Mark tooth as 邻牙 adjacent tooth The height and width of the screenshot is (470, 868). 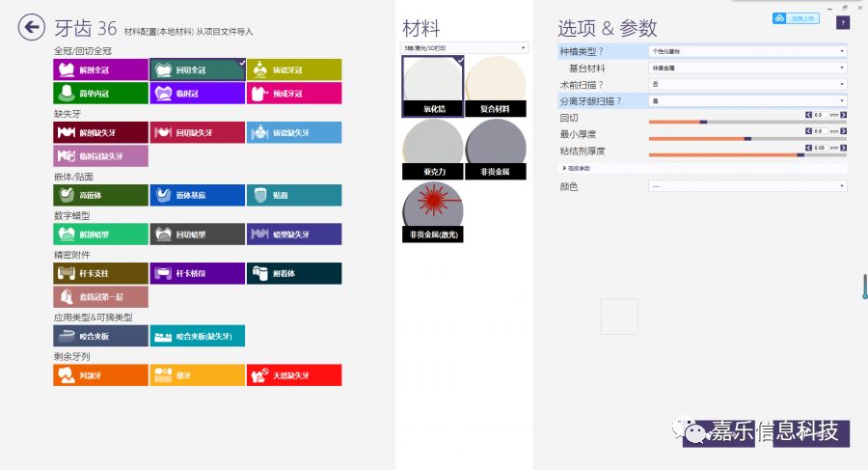click(x=198, y=375)
